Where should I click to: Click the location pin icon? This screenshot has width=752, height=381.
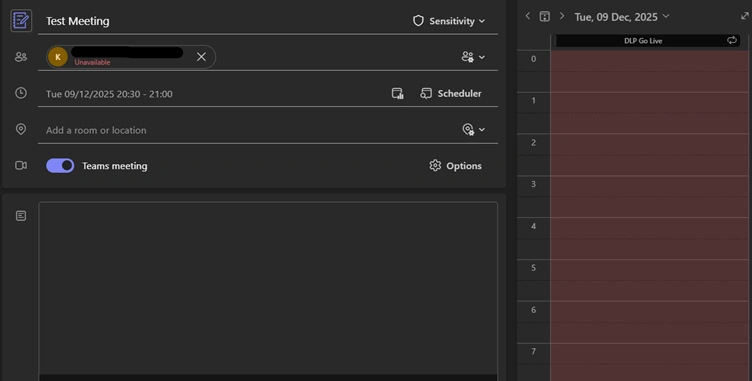click(x=21, y=129)
